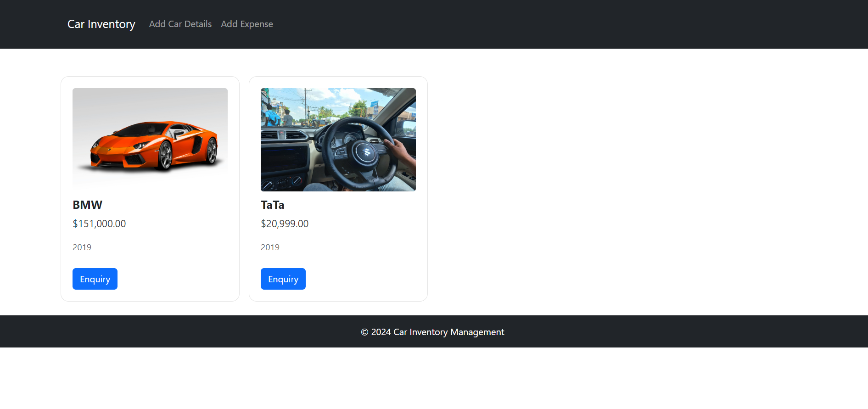Click the Car Inventory Management footer text
The height and width of the screenshot is (409, 868).
click(448, 332)
